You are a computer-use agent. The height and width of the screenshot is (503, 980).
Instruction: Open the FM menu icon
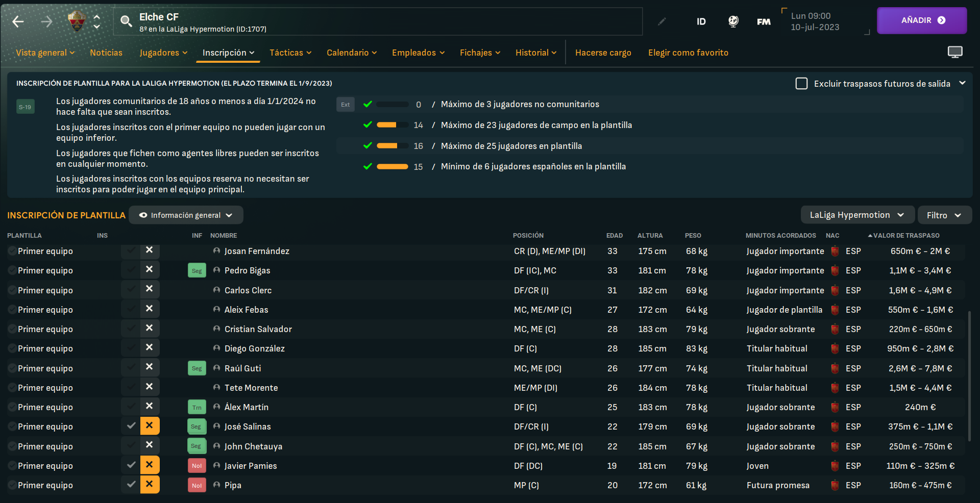coord(764,21)
